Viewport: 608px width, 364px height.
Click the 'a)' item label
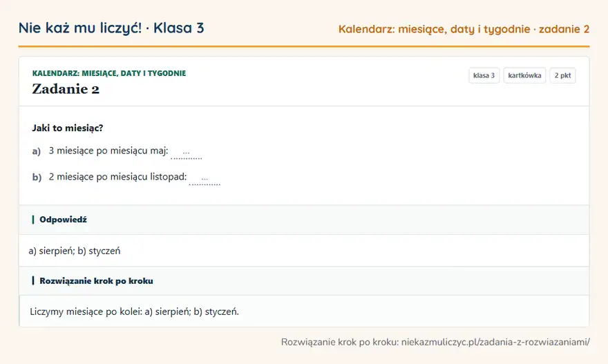pos(37,151)
